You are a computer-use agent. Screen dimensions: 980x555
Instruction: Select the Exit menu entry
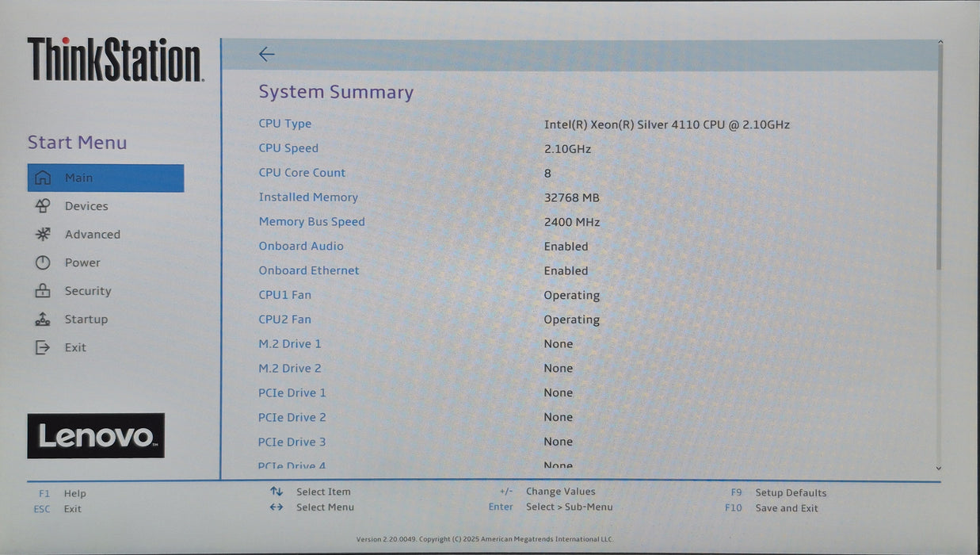tap(75, 346)
